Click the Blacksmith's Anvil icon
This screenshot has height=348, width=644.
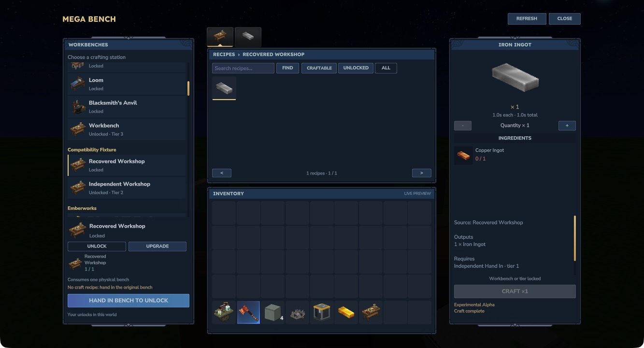[77, 106]
